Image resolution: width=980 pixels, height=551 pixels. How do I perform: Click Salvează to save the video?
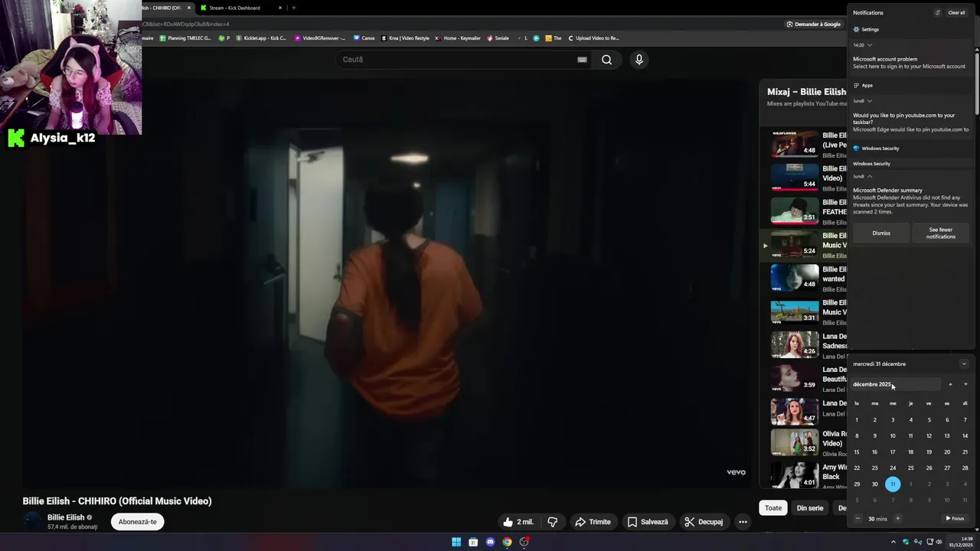(x=648, y=522)
